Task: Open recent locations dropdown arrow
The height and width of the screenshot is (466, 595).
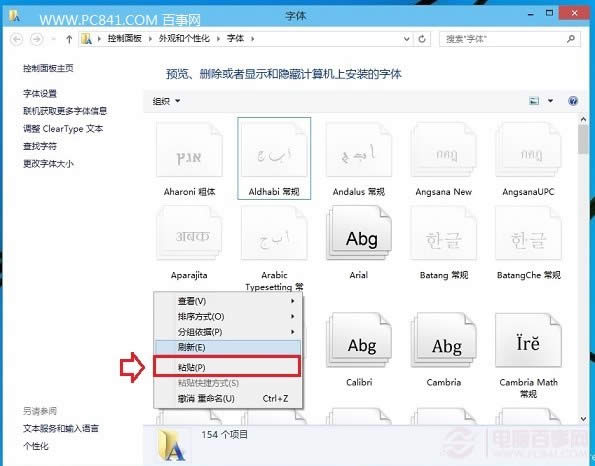Action: point(53,39)
